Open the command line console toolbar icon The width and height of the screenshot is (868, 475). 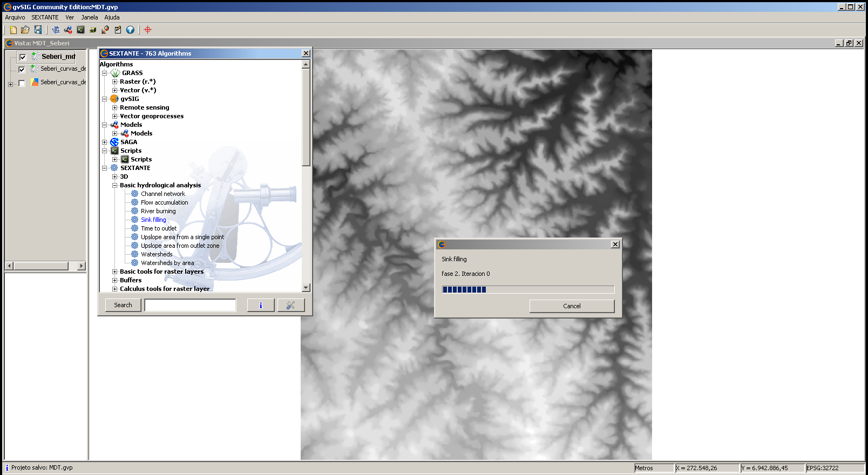pyautogui.click(x=80, y=30)
